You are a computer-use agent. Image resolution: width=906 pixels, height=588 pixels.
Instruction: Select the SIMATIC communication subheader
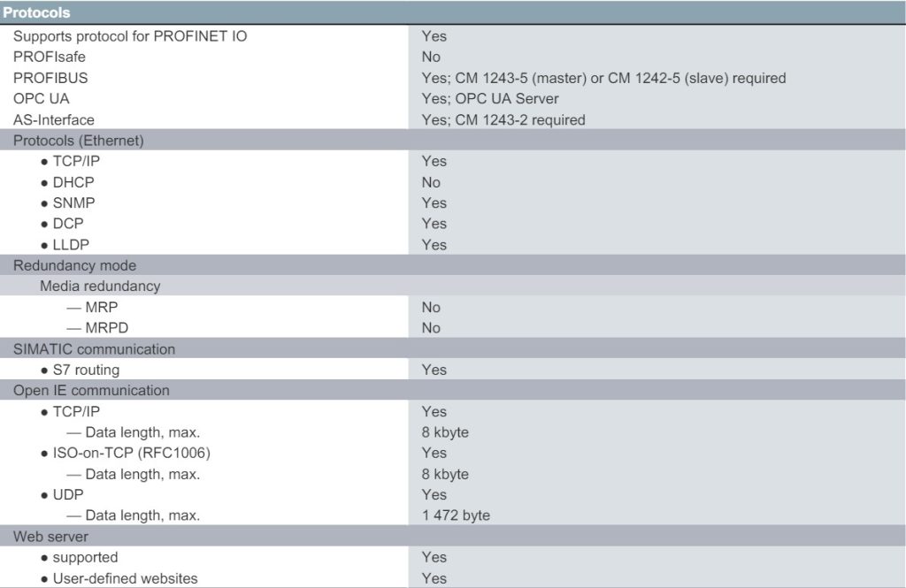point(94,349)
